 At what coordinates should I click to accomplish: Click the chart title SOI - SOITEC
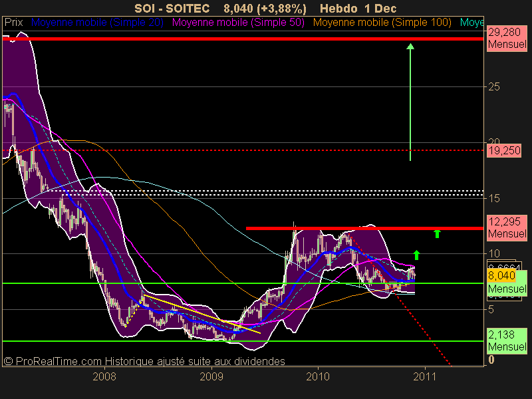(x=172, y=8)
